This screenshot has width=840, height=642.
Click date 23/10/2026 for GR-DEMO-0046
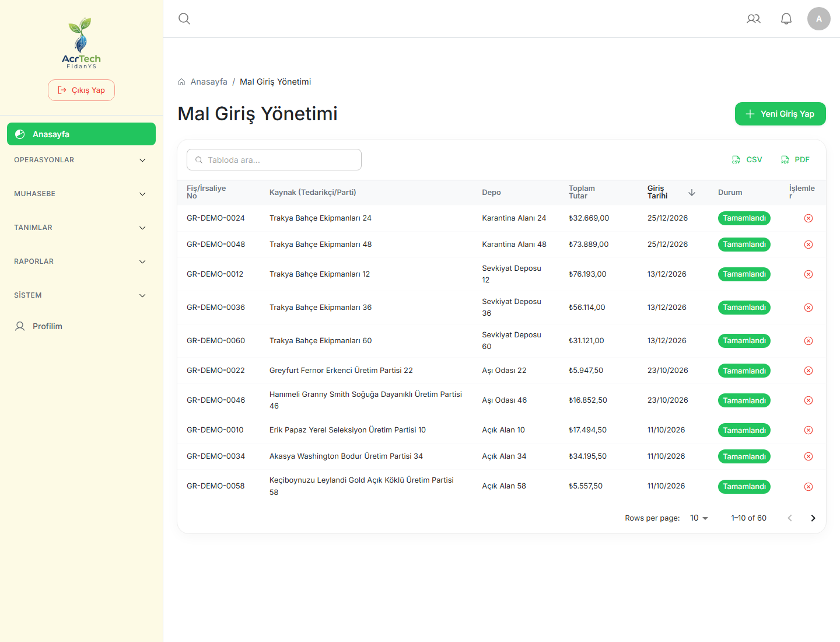(668, 400)
